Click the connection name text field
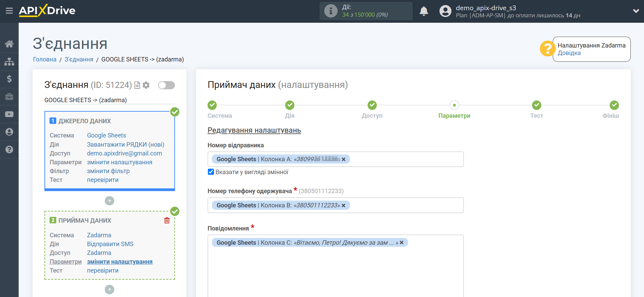 (x=110, y=100)
